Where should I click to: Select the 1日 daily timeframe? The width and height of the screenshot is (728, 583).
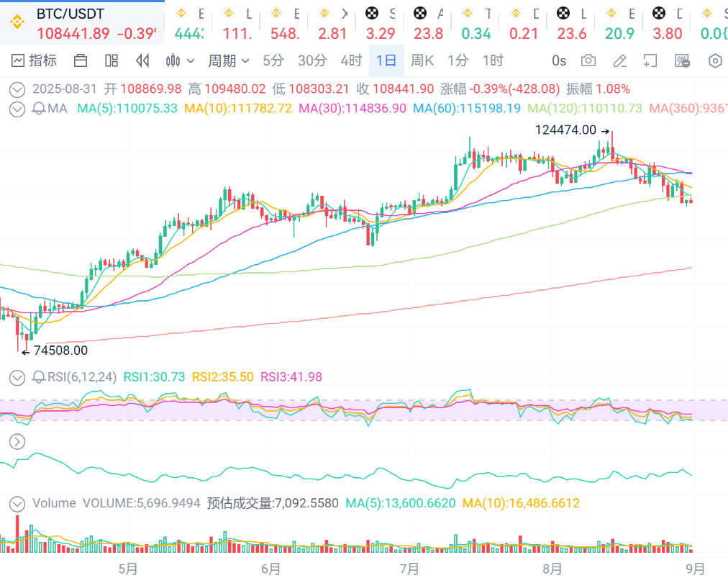(x=386, y=61)
